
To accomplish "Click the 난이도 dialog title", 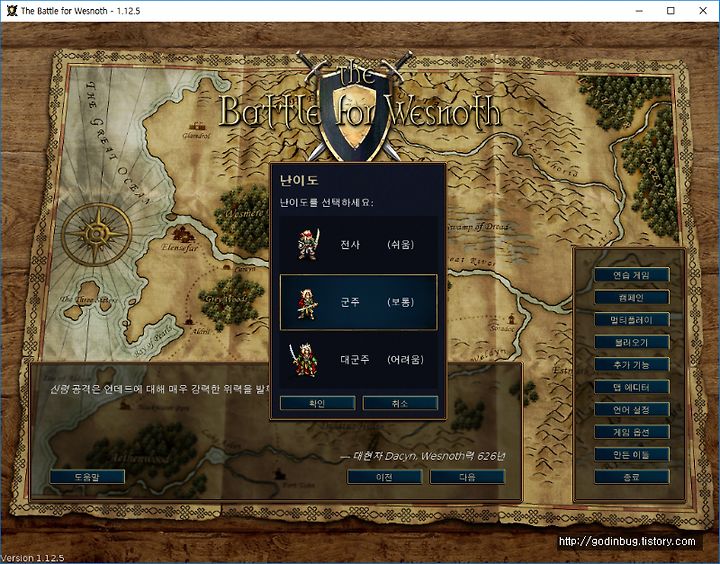I will pos(299,180).
